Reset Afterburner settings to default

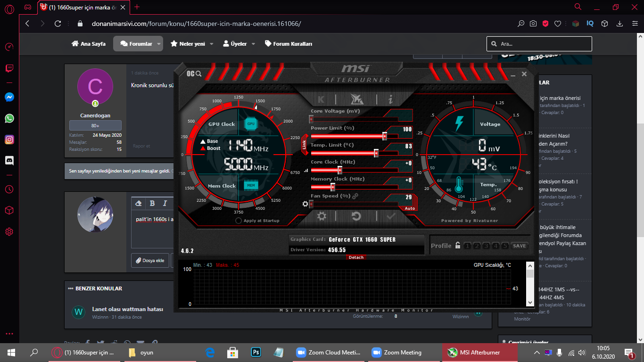[x=356, y=216]
